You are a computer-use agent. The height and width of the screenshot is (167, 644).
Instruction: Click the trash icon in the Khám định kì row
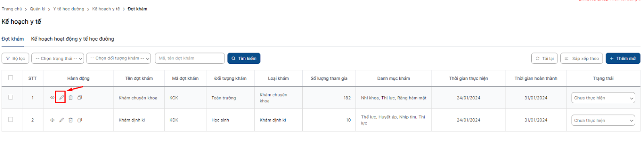[70, 120]
